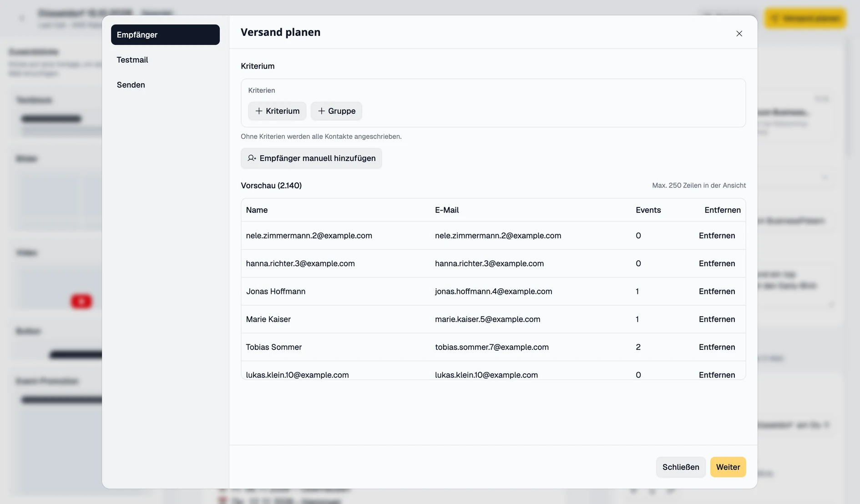Screen dimensions: 860x504
Task: Click email tobias.sommer.7@example.com
Action: click(x=491, y=347)
